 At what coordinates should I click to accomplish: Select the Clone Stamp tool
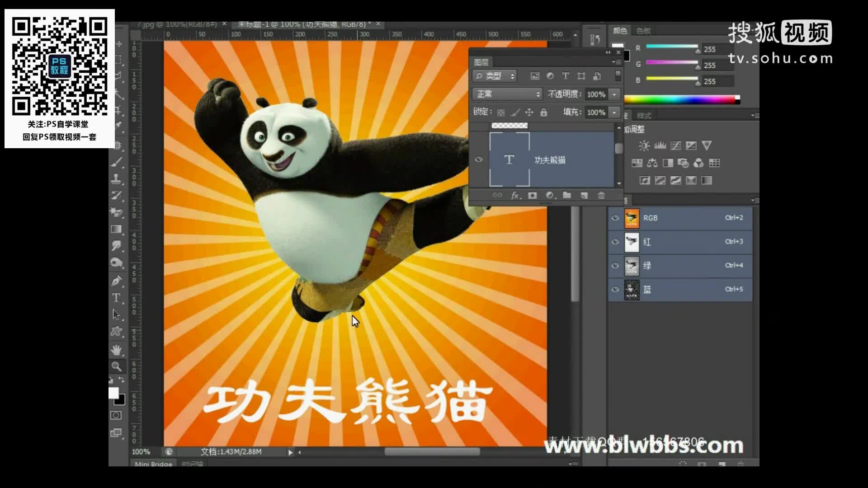point(117,178)
